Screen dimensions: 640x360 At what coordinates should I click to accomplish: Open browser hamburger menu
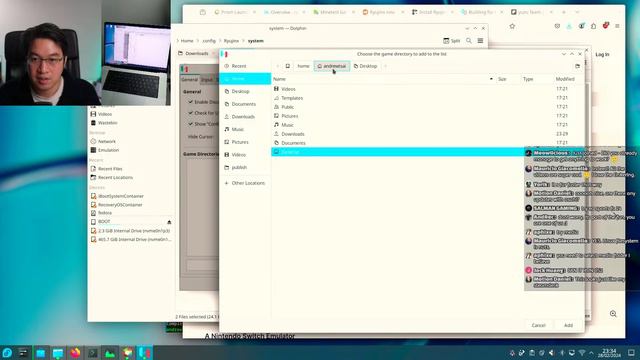tap(617, 26)
